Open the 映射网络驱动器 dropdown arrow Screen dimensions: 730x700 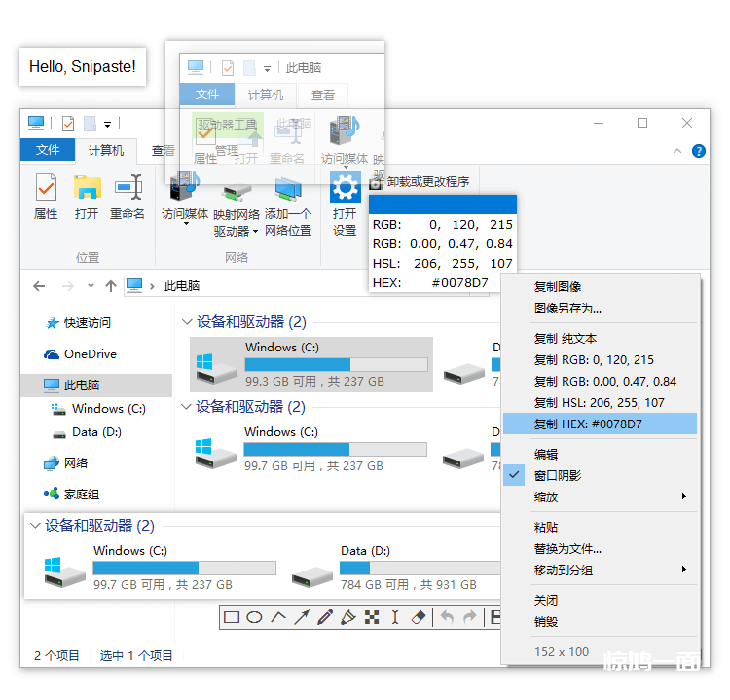coord(255,232)
